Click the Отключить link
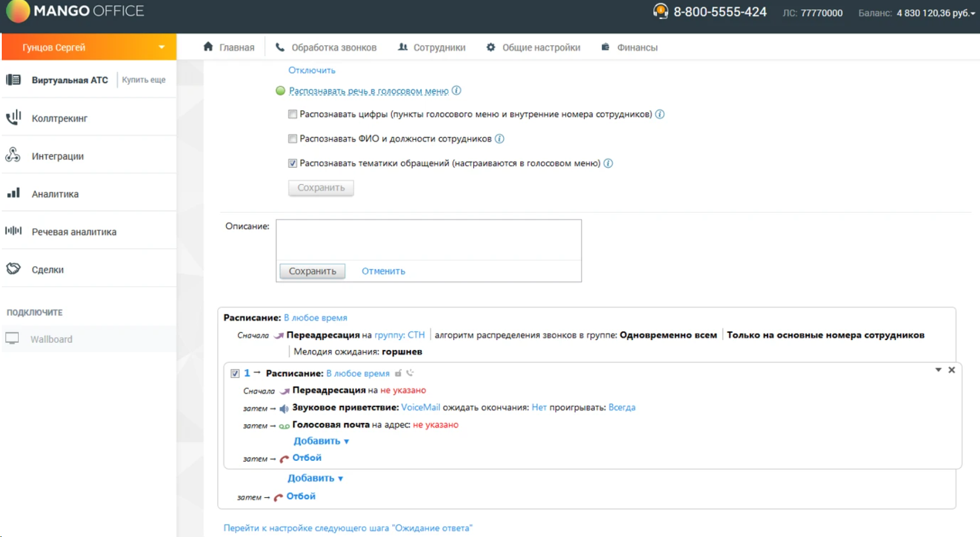The height and width of the screenshot is (537, 980). [312, 70]
